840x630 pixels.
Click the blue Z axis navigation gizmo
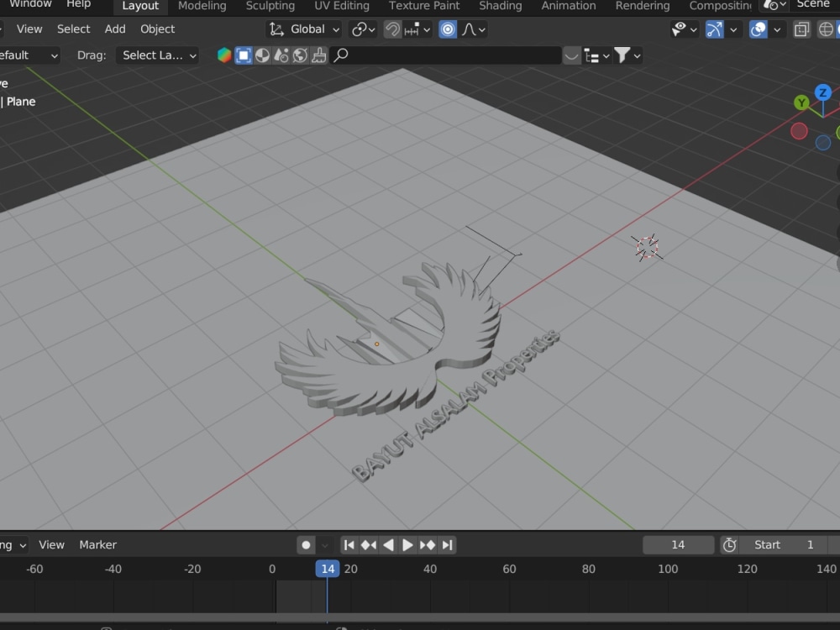[822, 92]
